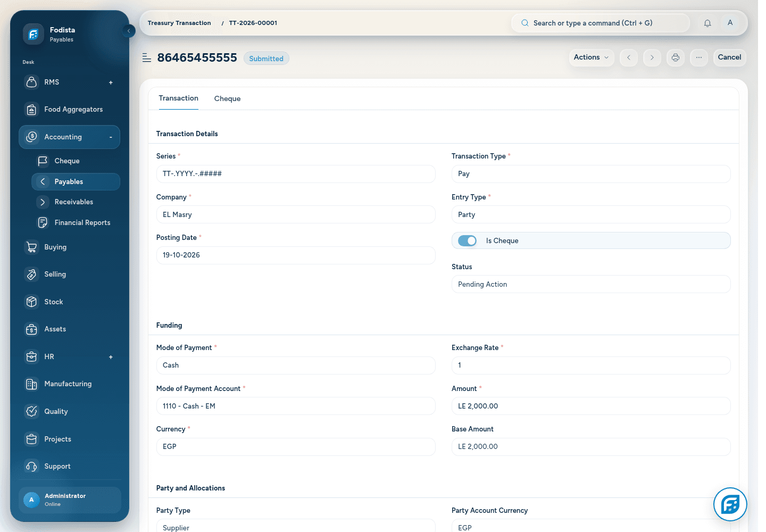Focus the search or command bar
This screenshot has width=766, height=532.
[x=601, y=23]
